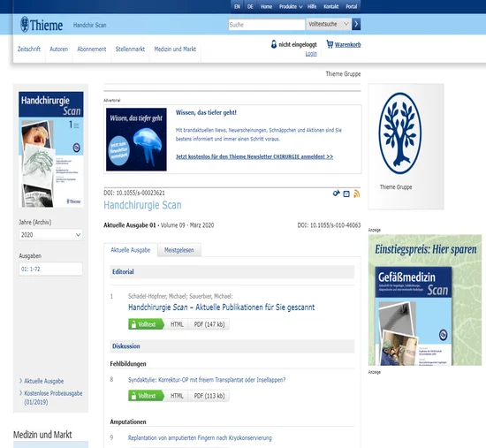Switch language to EN
Screen dimensions: 486x448
pyautogui.click(x=237, y=6)
